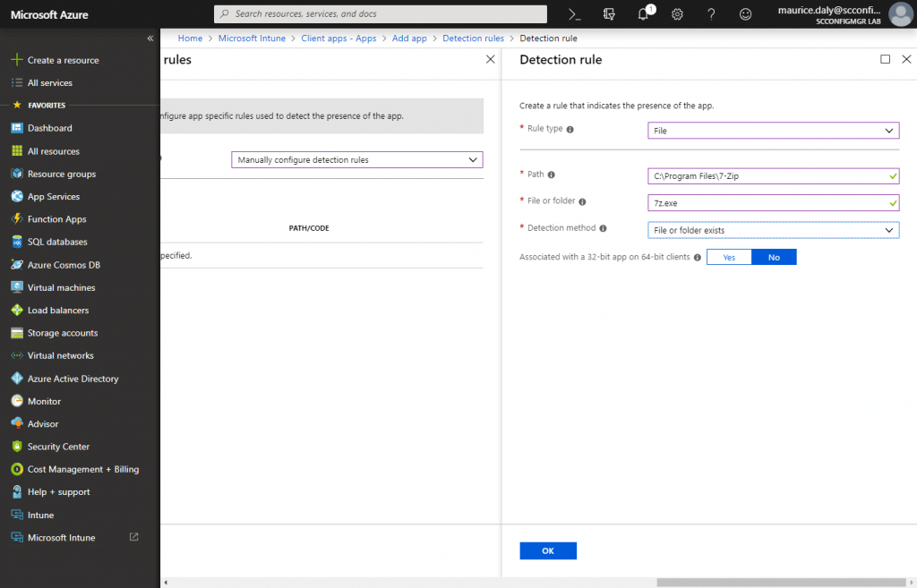The width and height of the screenshot is (917, 588).
Task: Select Yes for 32-bit app association
Action: [729, 257]
